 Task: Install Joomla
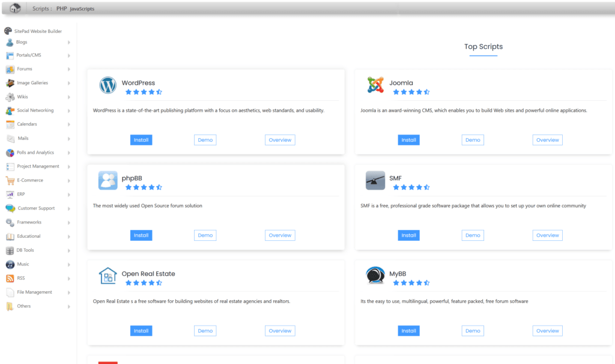(x=408, y=140)
